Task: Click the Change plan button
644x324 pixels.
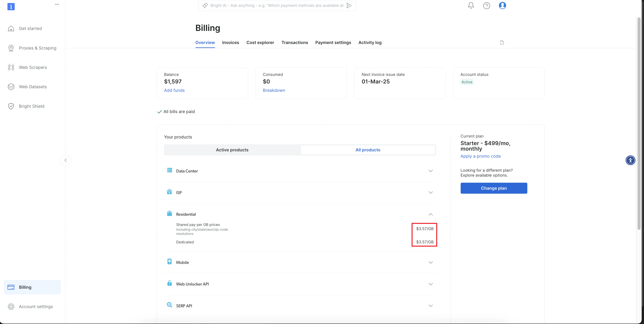Action: pos(493,188)
